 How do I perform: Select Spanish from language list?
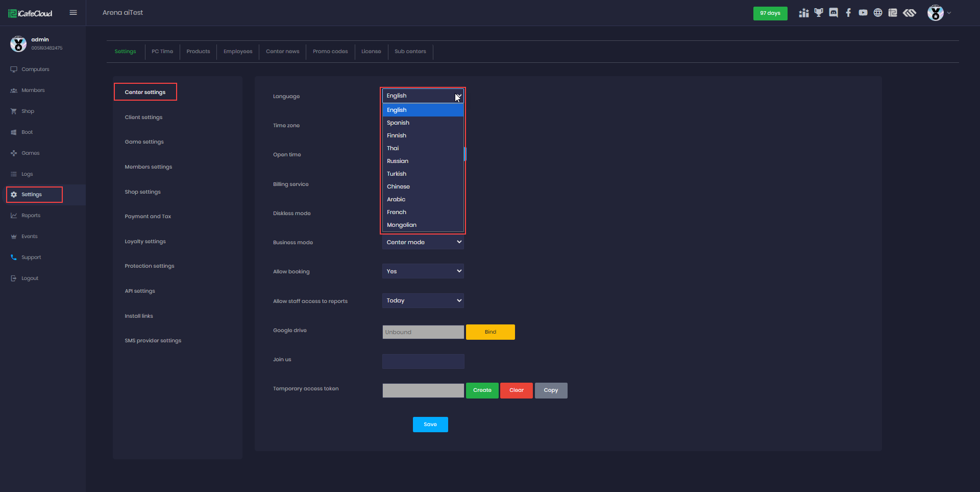click(398, 123)
